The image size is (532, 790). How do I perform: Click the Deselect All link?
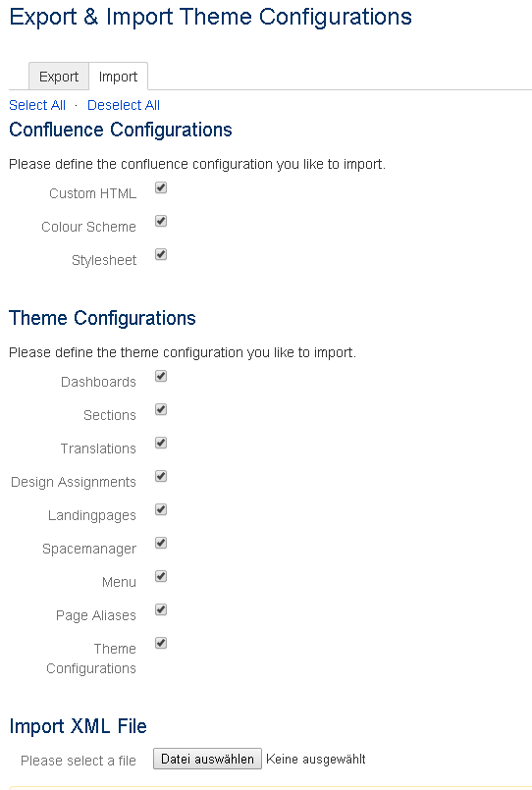pos(124,105)
